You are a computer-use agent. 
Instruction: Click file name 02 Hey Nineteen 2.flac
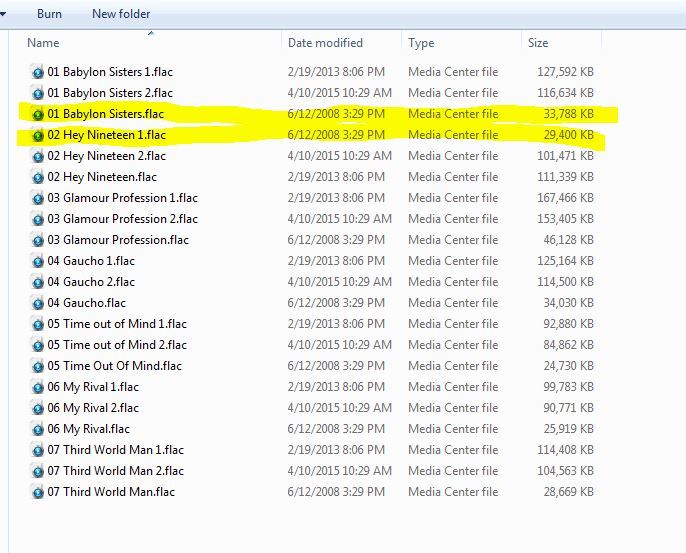[x=106, y=156]
